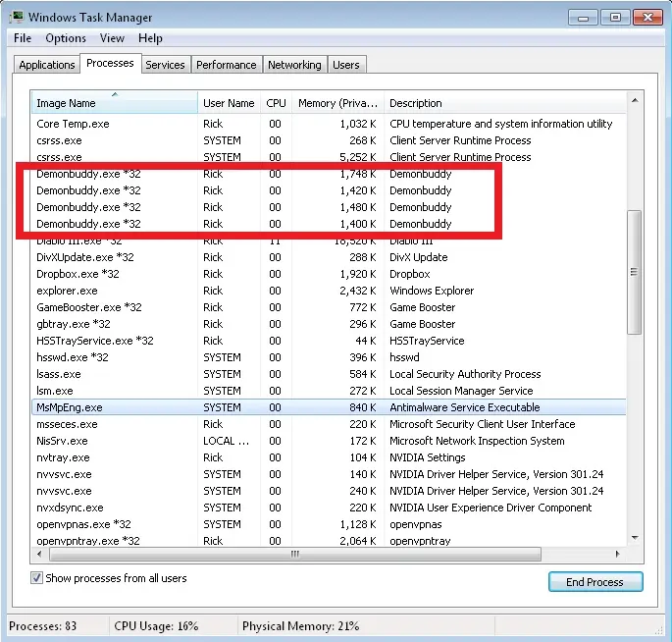
Task: Click vertical scrollbar down arrow
Action: (635, 537)
